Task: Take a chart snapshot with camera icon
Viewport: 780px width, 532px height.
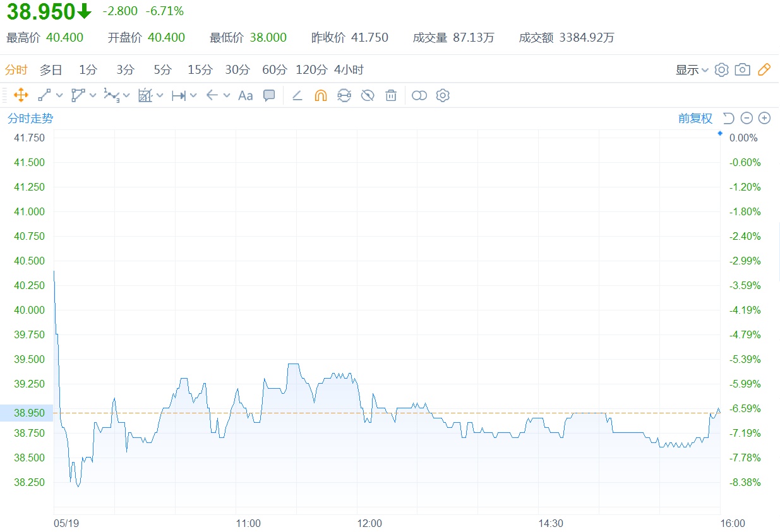Action: point(743,69)
